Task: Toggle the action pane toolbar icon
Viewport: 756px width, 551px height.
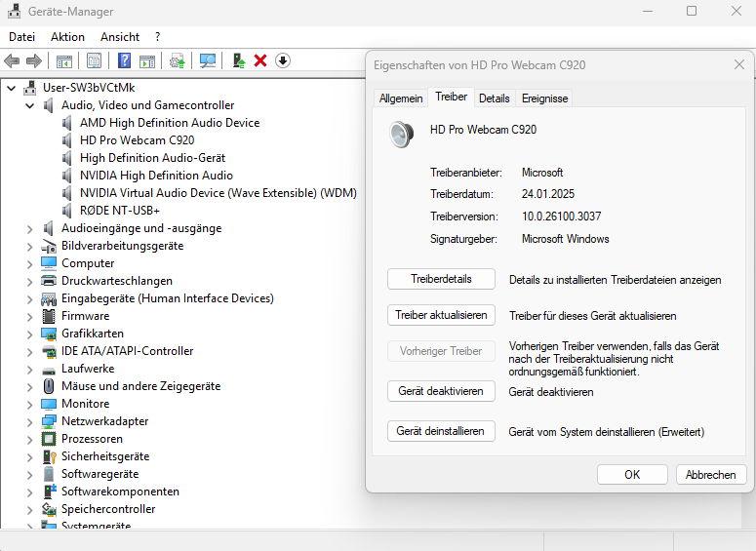Action: pos(147,61)
